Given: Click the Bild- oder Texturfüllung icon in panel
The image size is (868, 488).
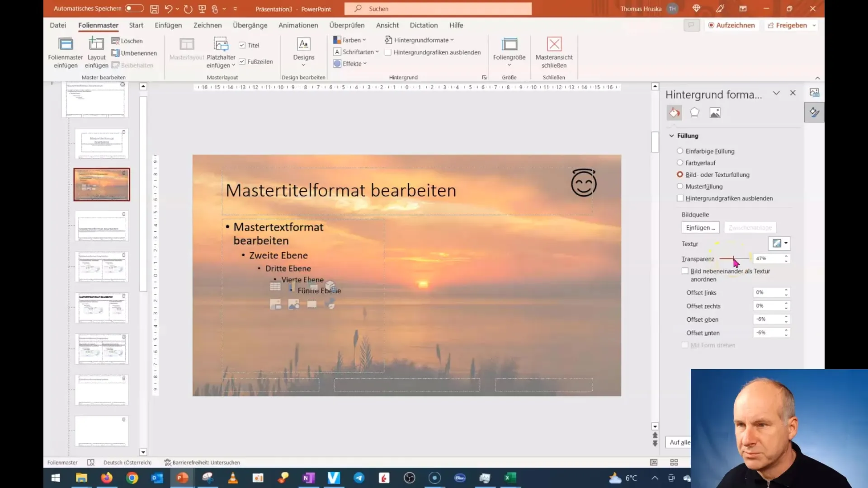Looking at the screenshot, I should click(679, 174).
